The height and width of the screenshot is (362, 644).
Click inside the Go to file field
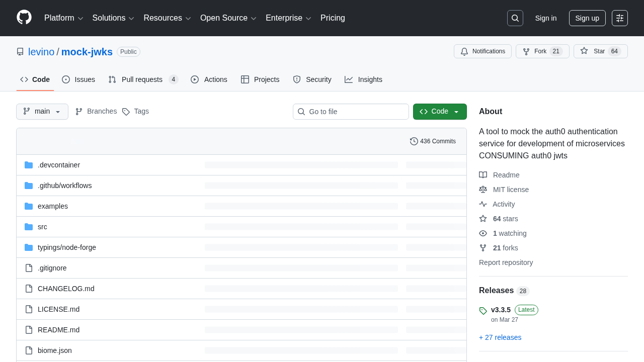pos(351,111)
